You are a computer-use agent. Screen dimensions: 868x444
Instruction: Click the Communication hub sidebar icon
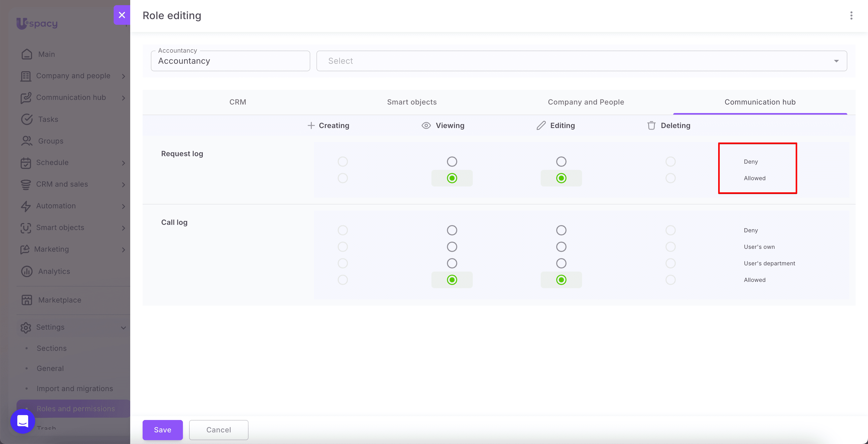coord(26,98)
